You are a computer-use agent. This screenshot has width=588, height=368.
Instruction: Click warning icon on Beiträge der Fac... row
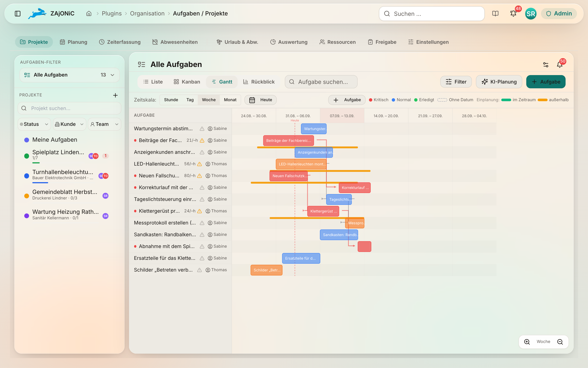(x=202, y=140)
